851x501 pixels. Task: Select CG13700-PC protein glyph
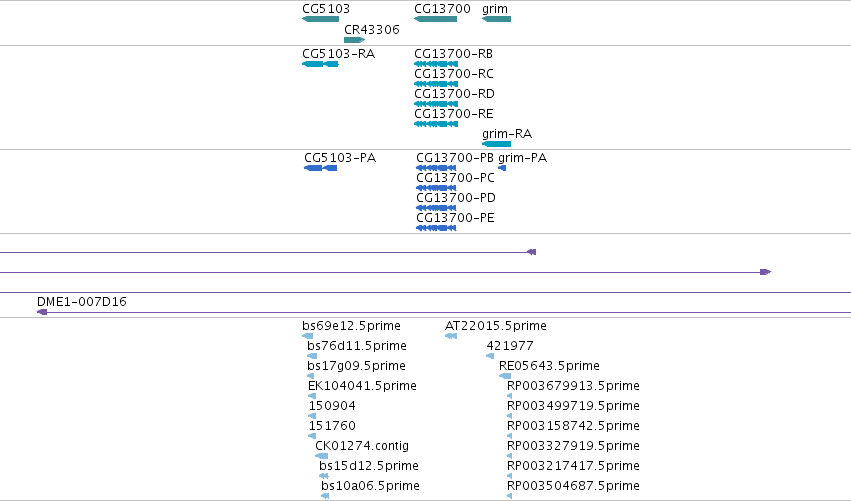coord(436,188)
